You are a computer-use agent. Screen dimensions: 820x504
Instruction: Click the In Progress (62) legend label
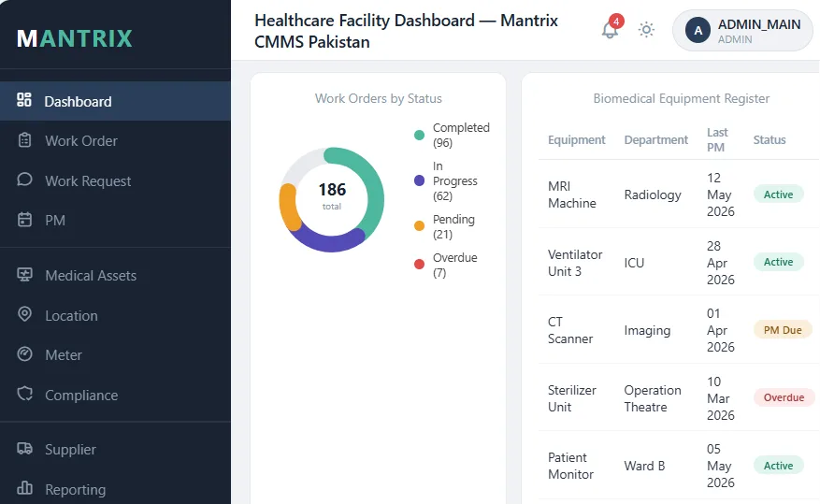(x=455, y=180)
